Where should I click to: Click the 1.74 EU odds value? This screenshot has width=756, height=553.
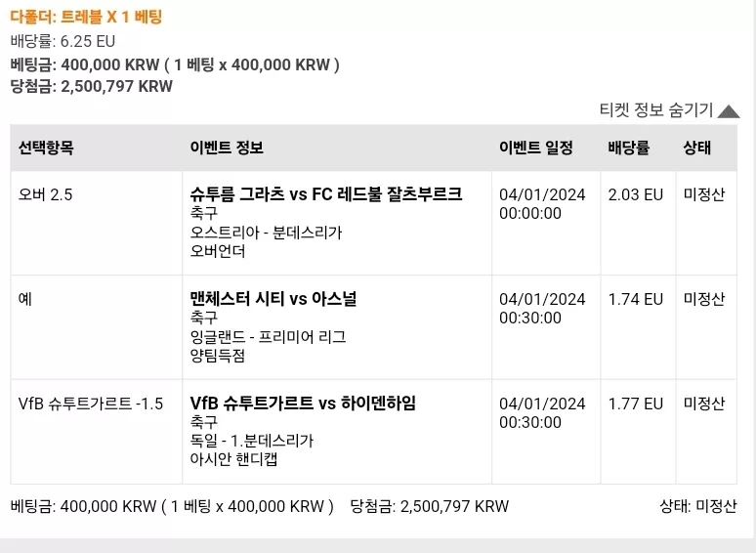coord(636,299)
